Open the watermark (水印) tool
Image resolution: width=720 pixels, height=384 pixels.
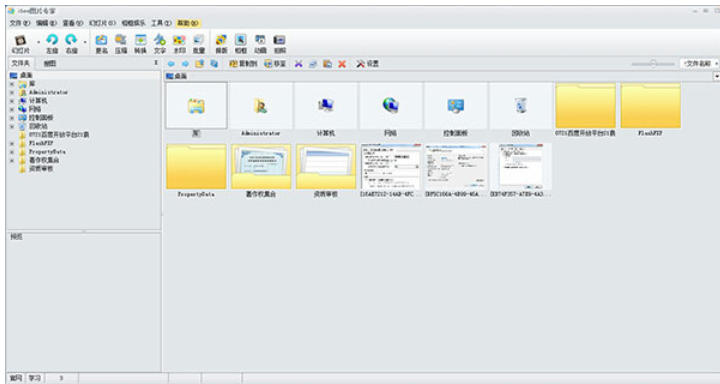click(x=179, y=44)
